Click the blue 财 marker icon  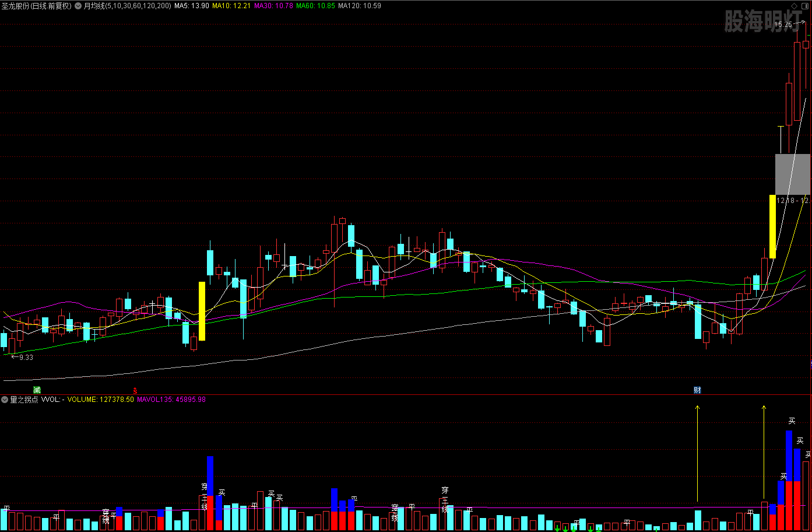[697, 390]
